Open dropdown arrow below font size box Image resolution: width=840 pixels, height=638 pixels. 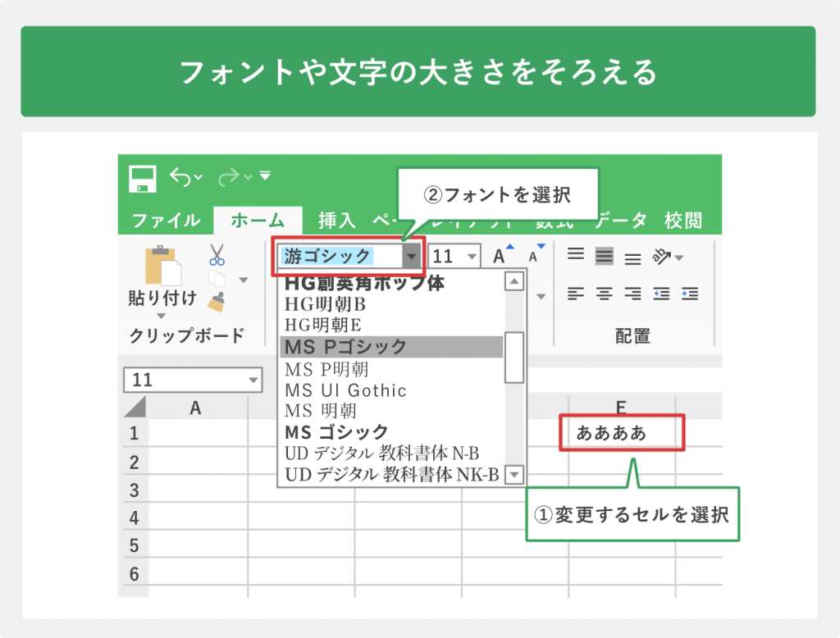pos(541,296)
